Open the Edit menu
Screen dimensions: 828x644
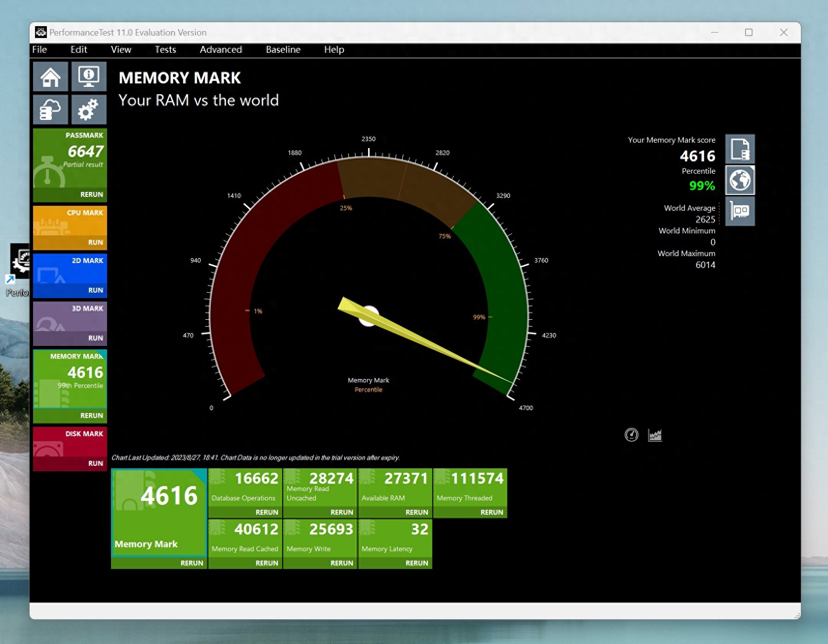[78, 50]
